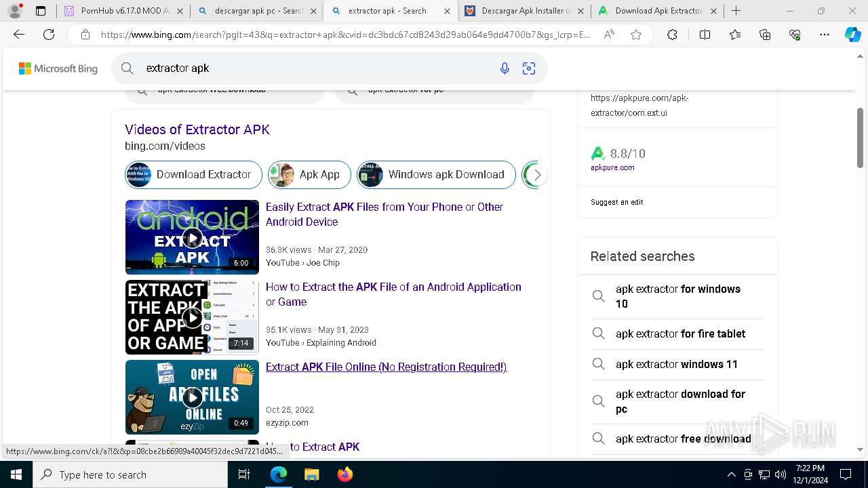Open the taskbar clock and date

[x=810, y=474]
